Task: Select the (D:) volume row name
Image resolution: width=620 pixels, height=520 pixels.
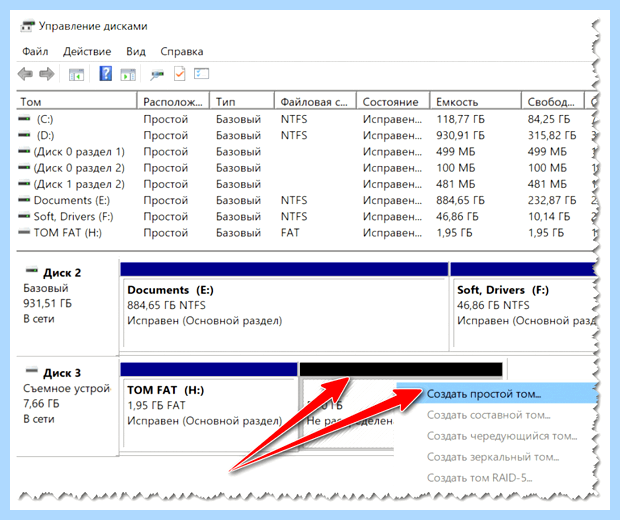Action: [x=45, y=135]
